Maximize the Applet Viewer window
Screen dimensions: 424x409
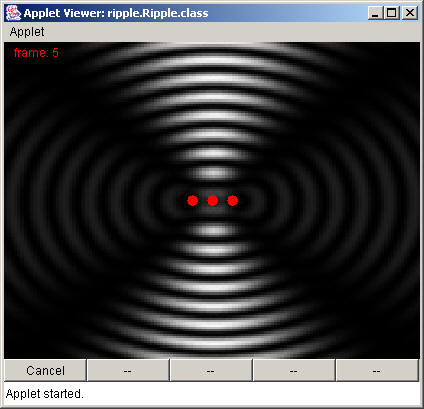tap(392, 13)
